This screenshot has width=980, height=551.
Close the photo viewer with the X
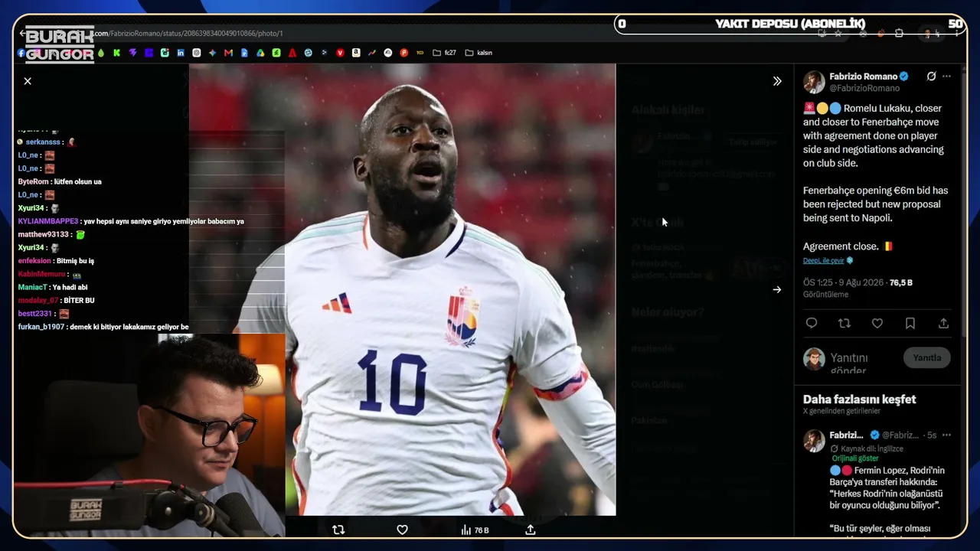click(28, 81)
